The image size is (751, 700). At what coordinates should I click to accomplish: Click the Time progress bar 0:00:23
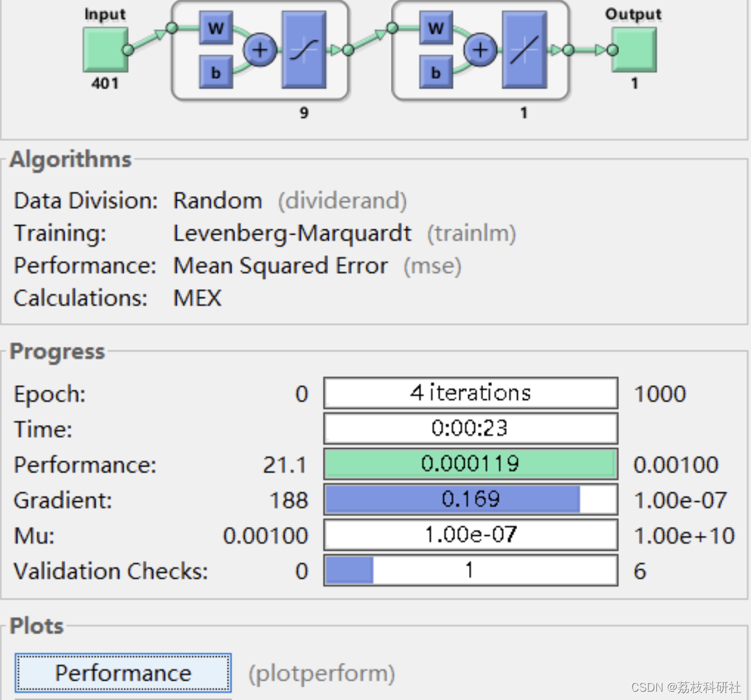click(x=471, y=428)
